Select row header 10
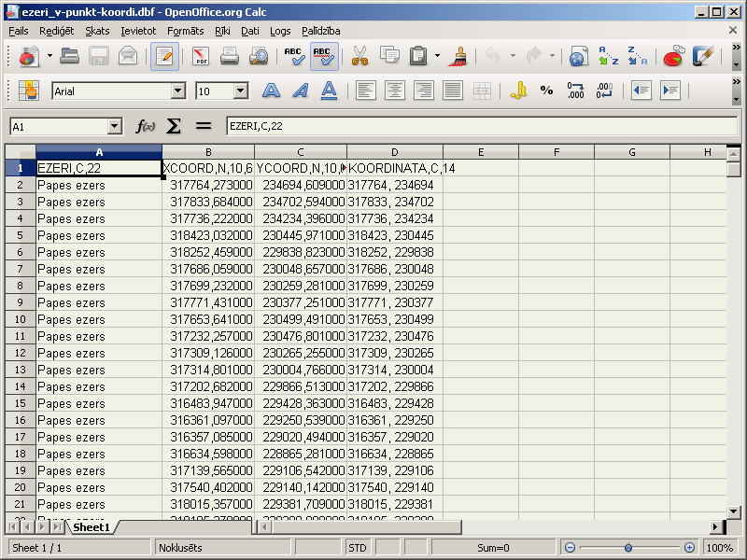 pos(20,319)
